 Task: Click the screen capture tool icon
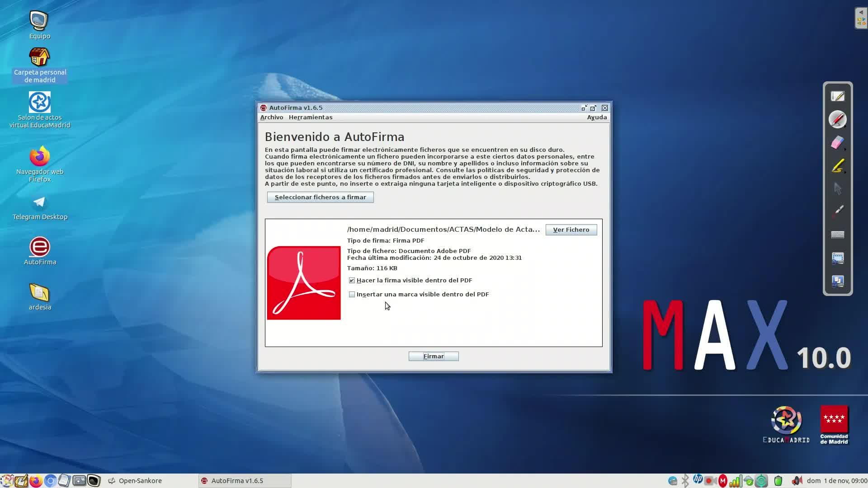coord(837,258)
